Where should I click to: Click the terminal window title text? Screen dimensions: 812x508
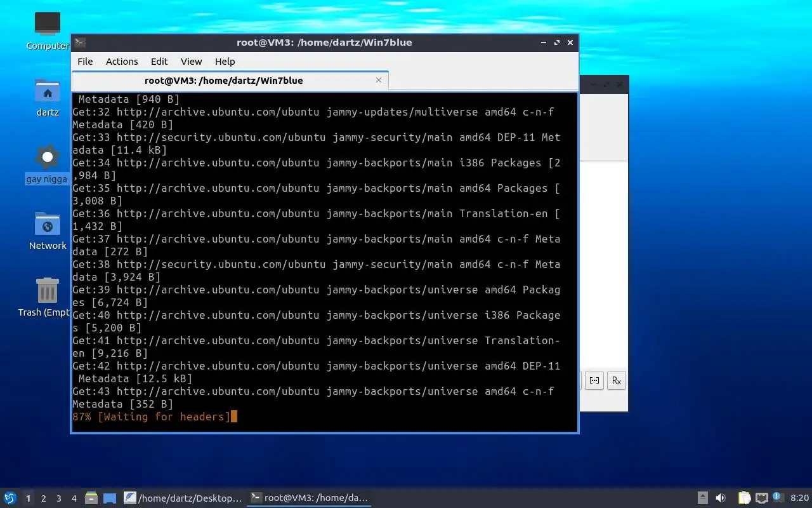(x=324, y=43)
